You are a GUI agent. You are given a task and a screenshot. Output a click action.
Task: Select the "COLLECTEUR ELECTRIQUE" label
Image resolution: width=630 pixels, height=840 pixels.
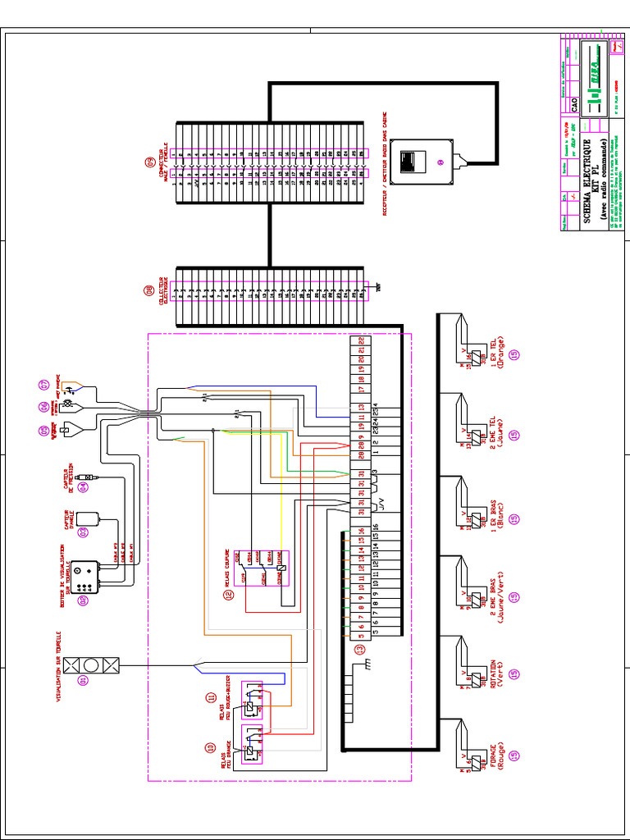pos(163,291)
